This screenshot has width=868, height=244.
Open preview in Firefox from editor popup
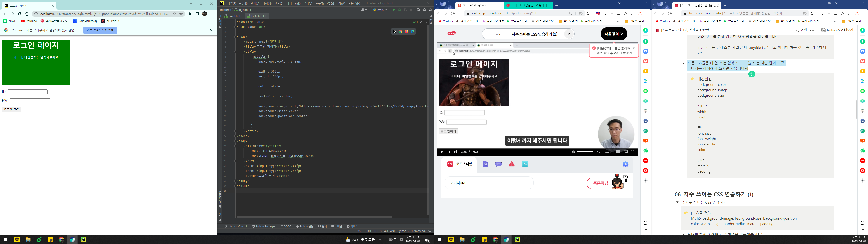406,31
